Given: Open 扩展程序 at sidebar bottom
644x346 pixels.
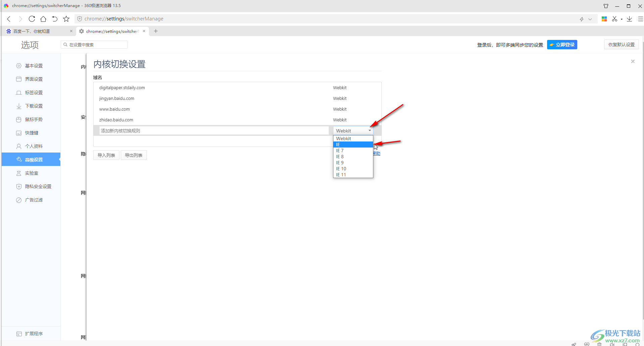Looking at the screenshot, I should pos(31,334).
